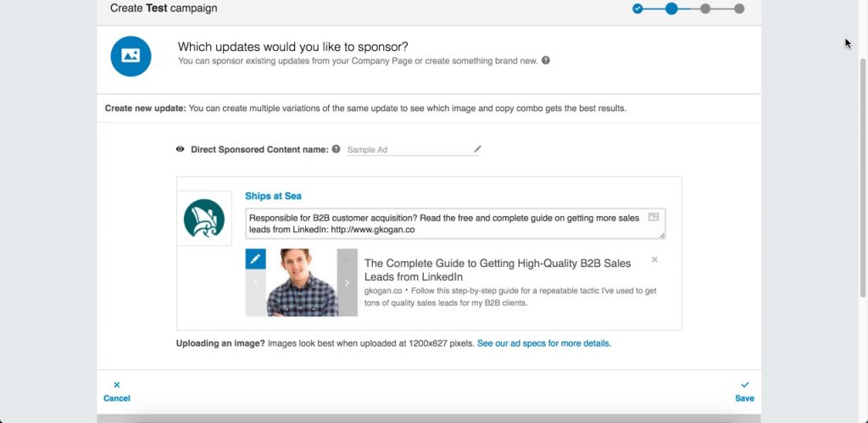The image size is (868, 423).
Task: Click help icon after 'create something brand new'
Action: pyautogui.click(x=546, y=61)
